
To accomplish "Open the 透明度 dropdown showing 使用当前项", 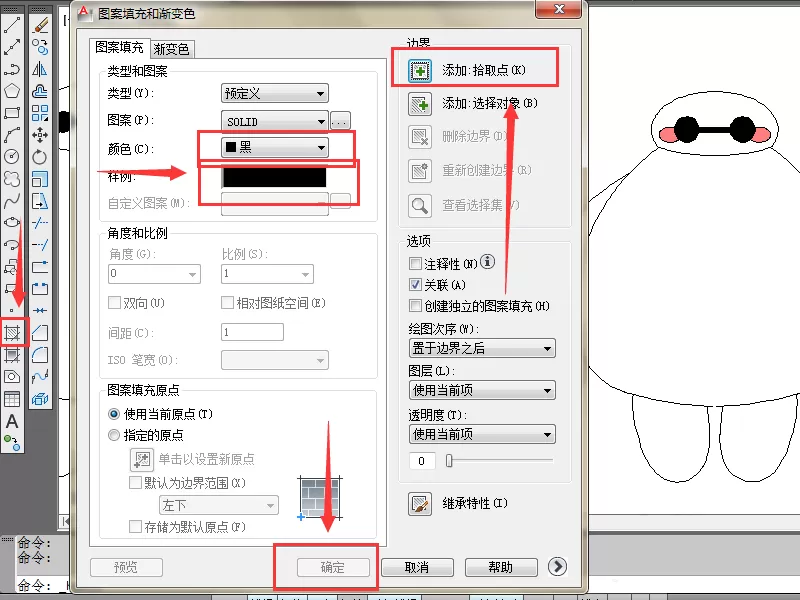I will 482,435.
